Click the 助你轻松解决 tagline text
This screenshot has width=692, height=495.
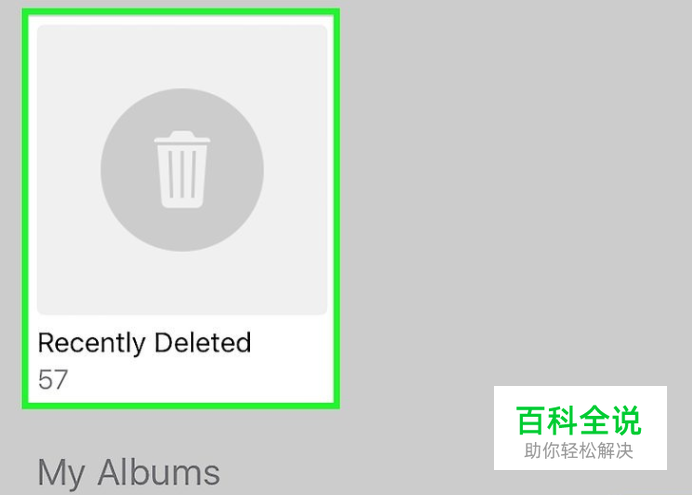[579, 451]
